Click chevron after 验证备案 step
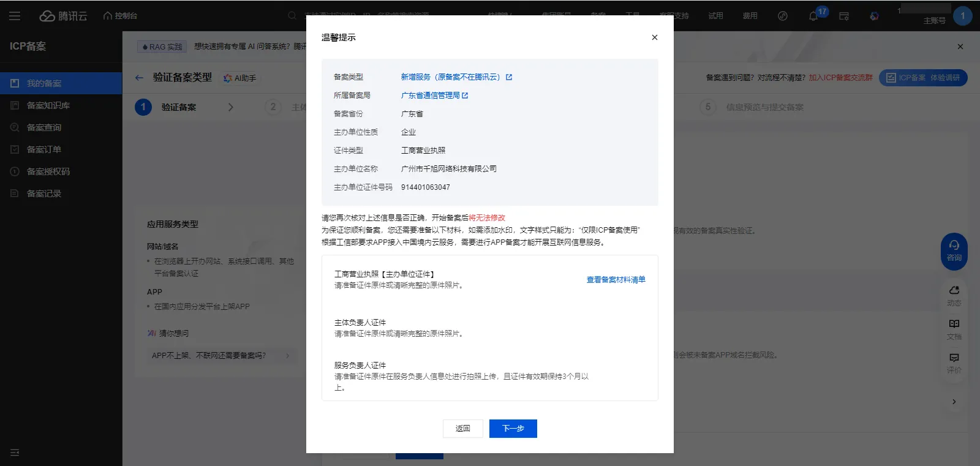Viewport: 980px width, 466px height. [231, 107]
